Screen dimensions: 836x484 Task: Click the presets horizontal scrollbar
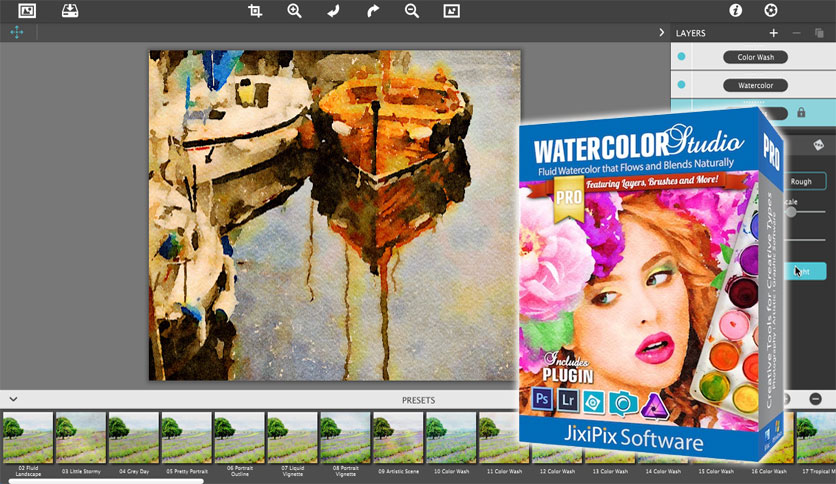click(106, 481)
